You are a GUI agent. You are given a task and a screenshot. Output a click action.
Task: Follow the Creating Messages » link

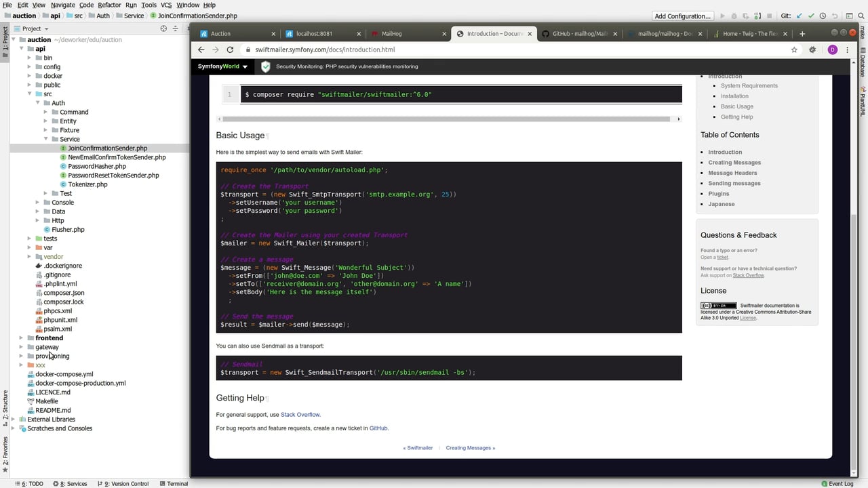470,448
